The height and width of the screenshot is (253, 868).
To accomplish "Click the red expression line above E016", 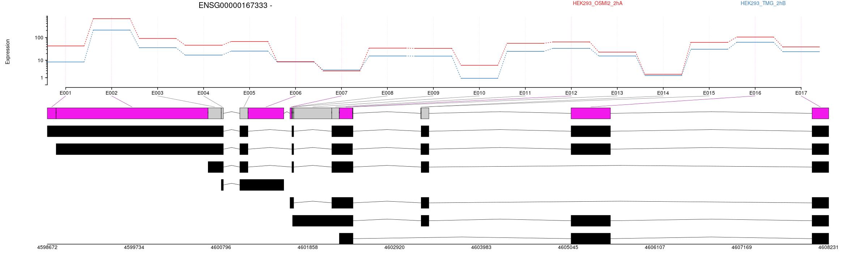I will coord(755,37).
